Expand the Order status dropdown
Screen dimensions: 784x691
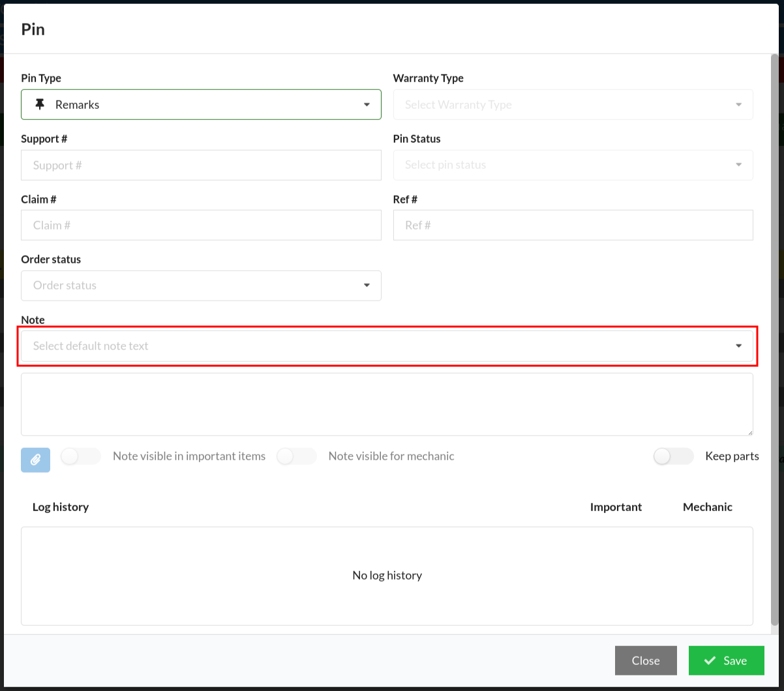(201, 286)
